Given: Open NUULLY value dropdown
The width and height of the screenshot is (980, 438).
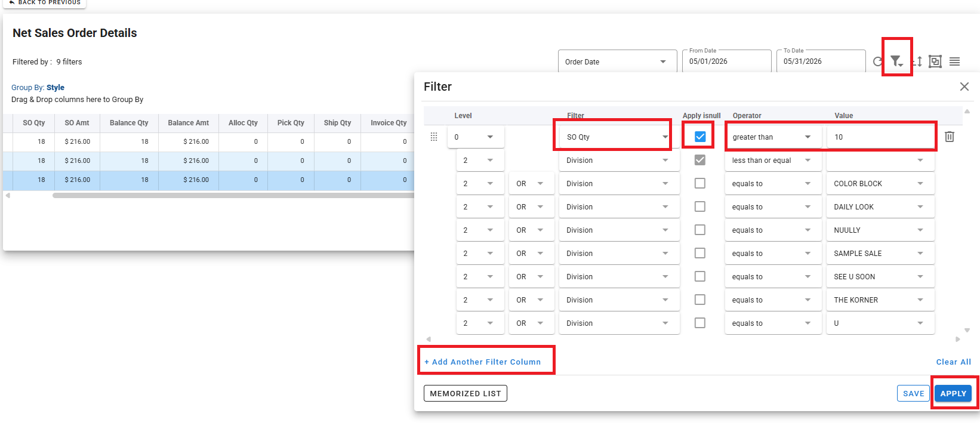Looking at the screenshot, I should [880, 230].
